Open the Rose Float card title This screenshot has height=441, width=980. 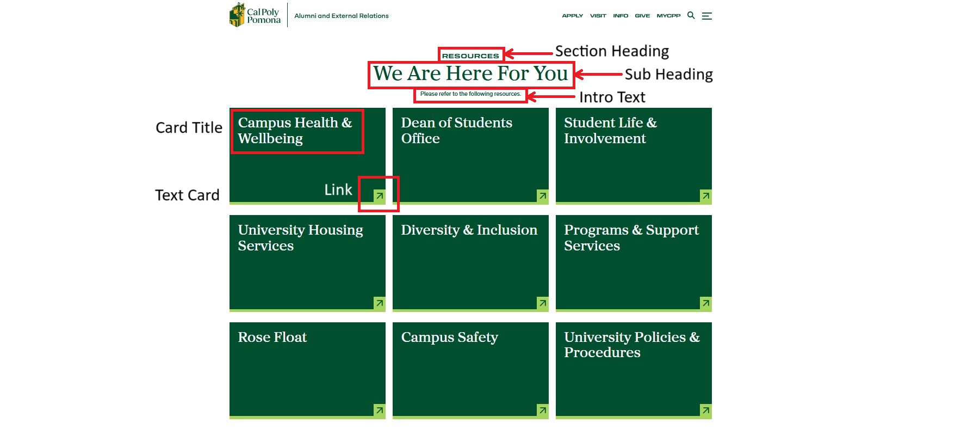pyautogui.click(x=272, y=338)
